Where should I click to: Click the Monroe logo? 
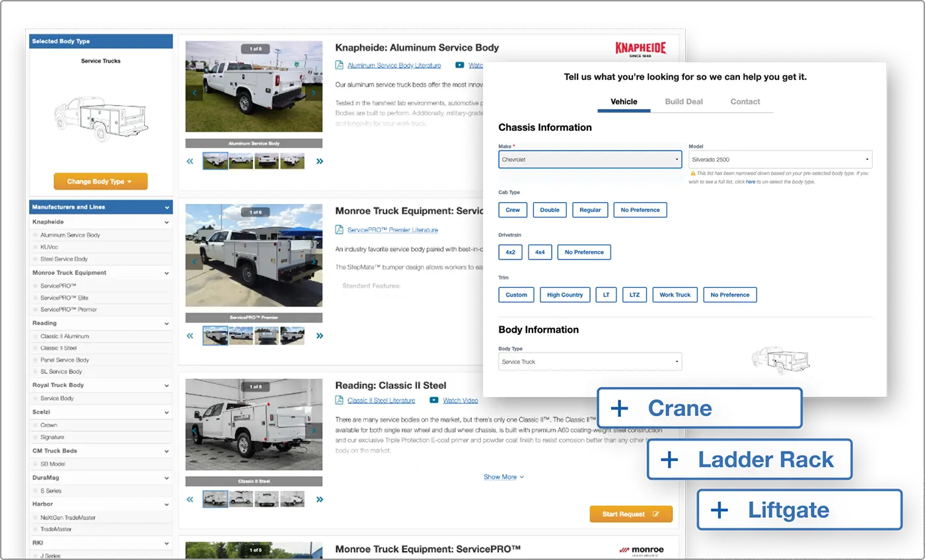(x=641, y=550)
